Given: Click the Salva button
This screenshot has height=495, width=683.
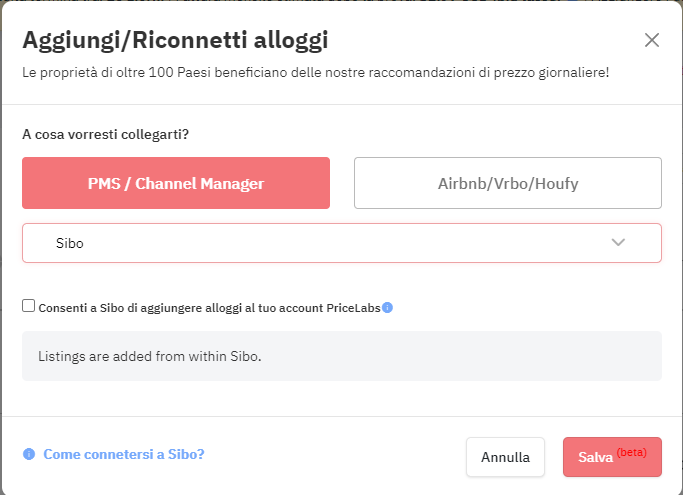Looking at the screenshot, I should (x=612, y=457).
